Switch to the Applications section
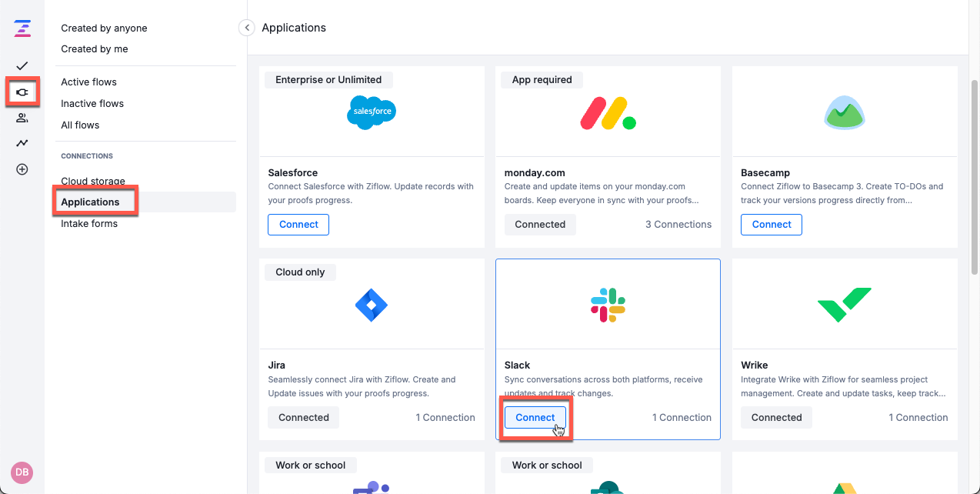 [90, 201]
